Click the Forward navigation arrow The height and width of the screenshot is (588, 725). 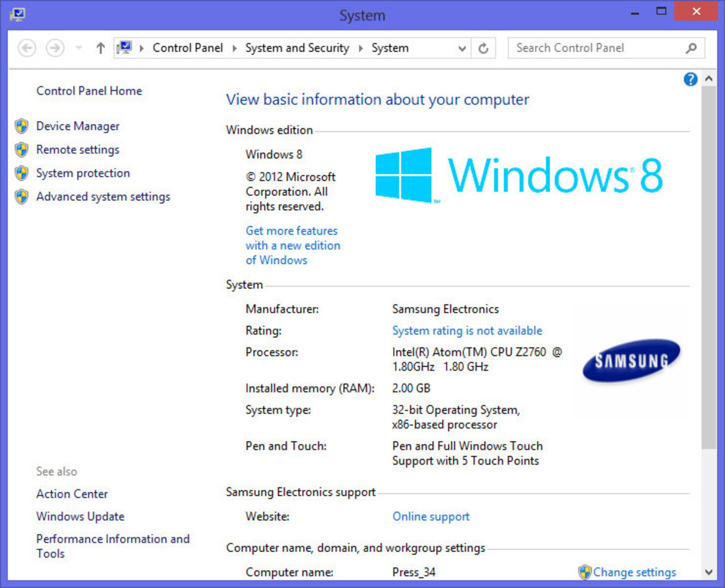pos(55,48)
